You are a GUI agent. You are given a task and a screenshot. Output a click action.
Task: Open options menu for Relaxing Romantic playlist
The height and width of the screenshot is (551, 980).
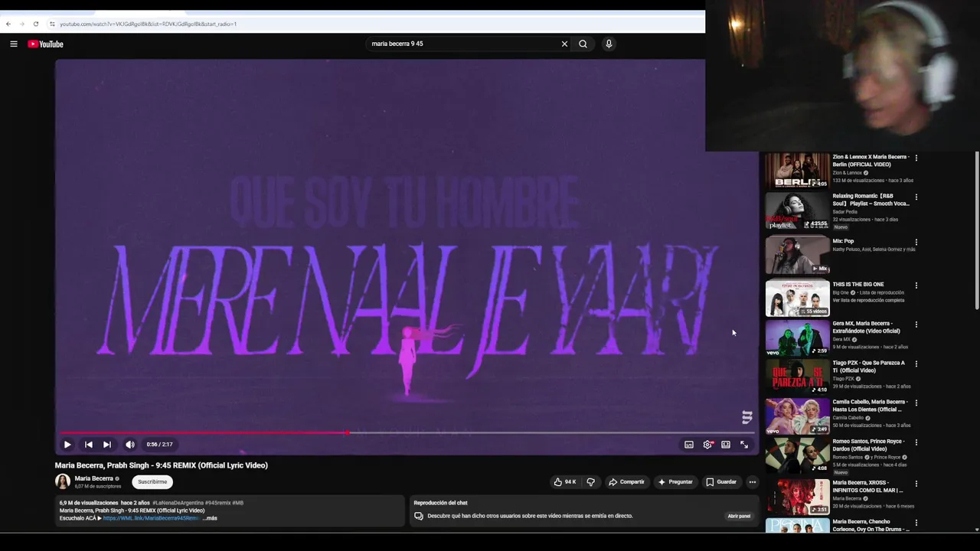click(916, 197)
